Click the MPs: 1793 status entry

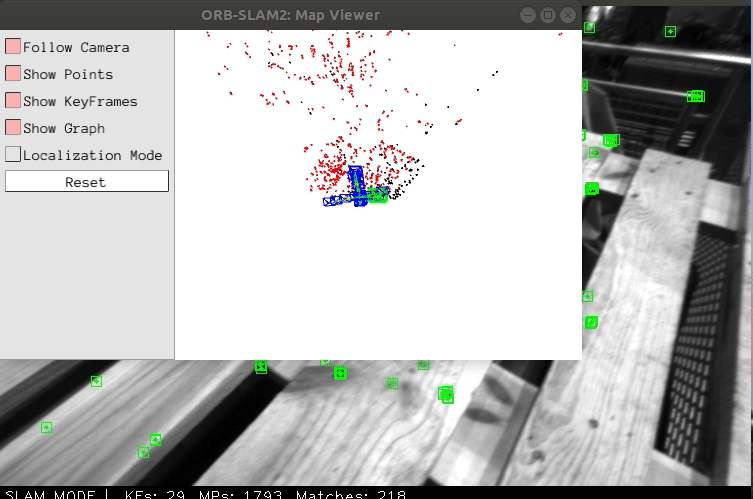point(241,494)
